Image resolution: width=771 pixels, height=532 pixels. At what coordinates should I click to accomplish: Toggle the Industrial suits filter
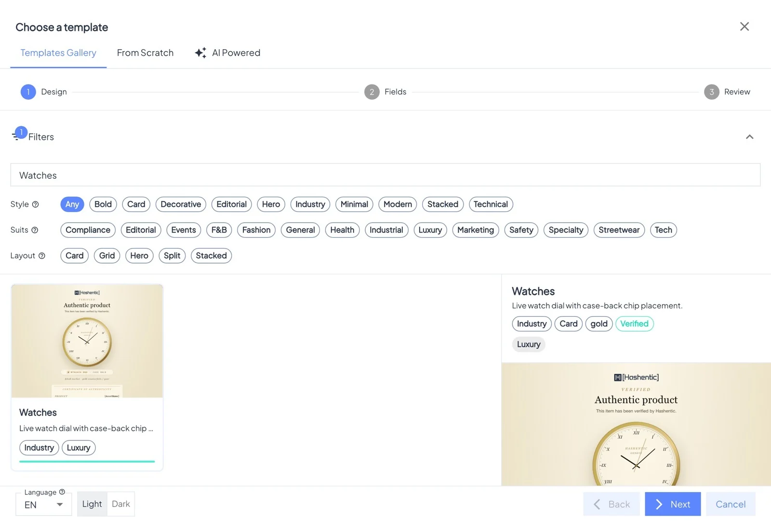386,230
